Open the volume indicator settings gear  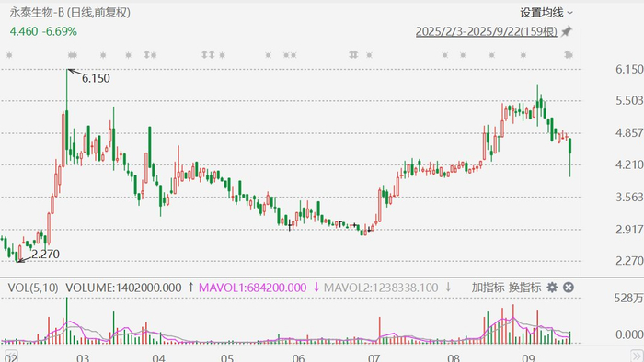coord(552,288)
